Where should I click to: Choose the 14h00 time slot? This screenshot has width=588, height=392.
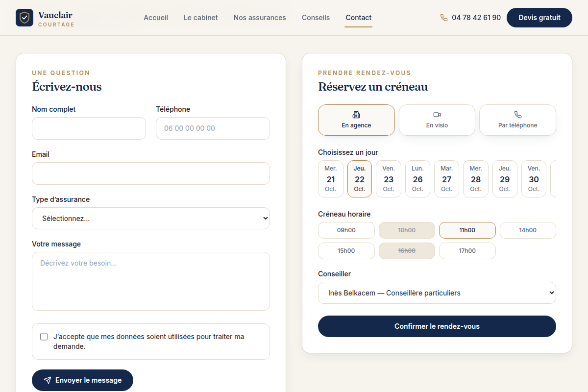[528, 230]
